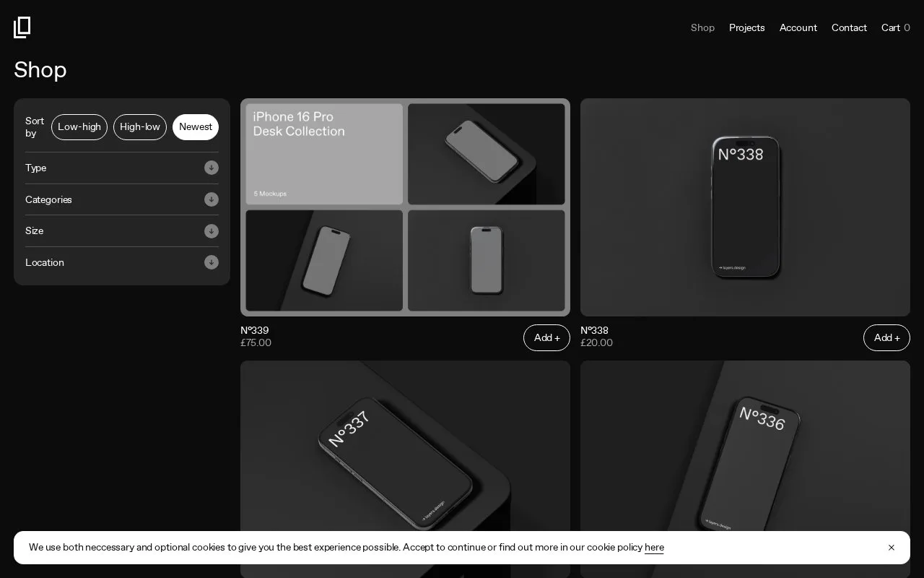The height and width of the screenshot is (578, 924).
Task: Click the £75.00 price text
Action: pyautogui.click(x=256, y=343)
